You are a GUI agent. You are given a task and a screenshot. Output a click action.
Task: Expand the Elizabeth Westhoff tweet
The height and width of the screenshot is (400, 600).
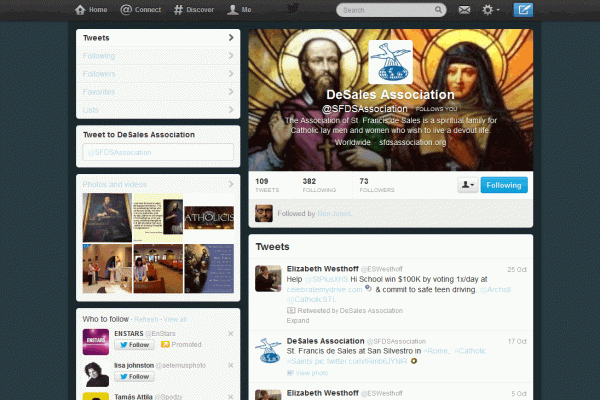(x=298, y=320)
